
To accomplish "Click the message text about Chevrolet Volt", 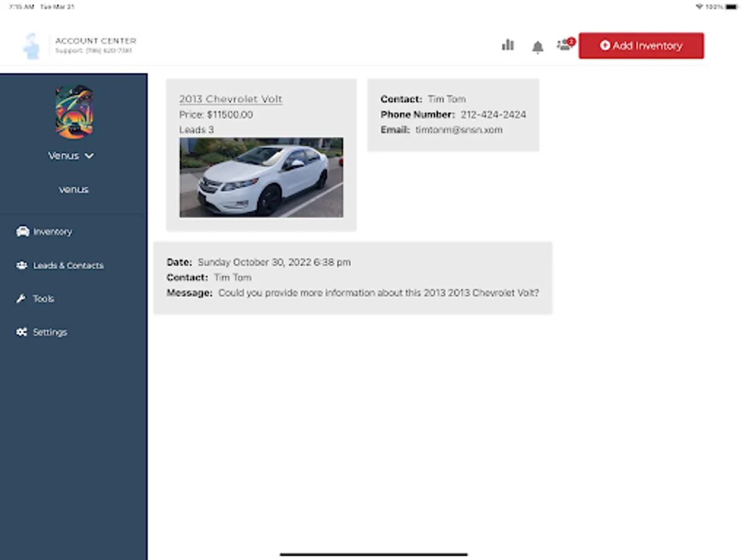I will [378, 292].
